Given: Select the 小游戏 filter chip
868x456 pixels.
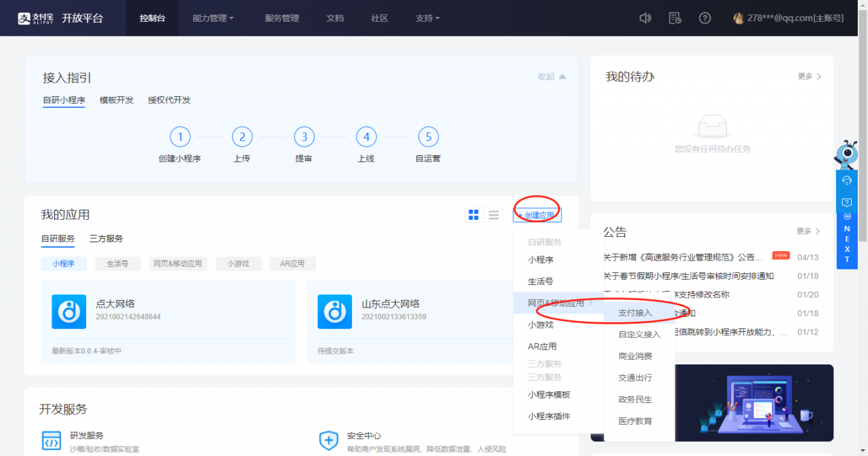Looking at the screenshot, I should (239, 264).
